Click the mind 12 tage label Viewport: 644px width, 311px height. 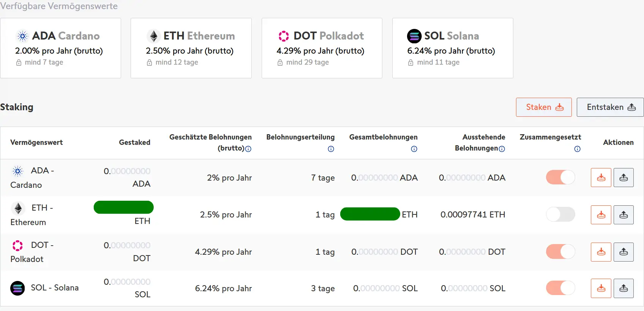click(x=177, y=62)
